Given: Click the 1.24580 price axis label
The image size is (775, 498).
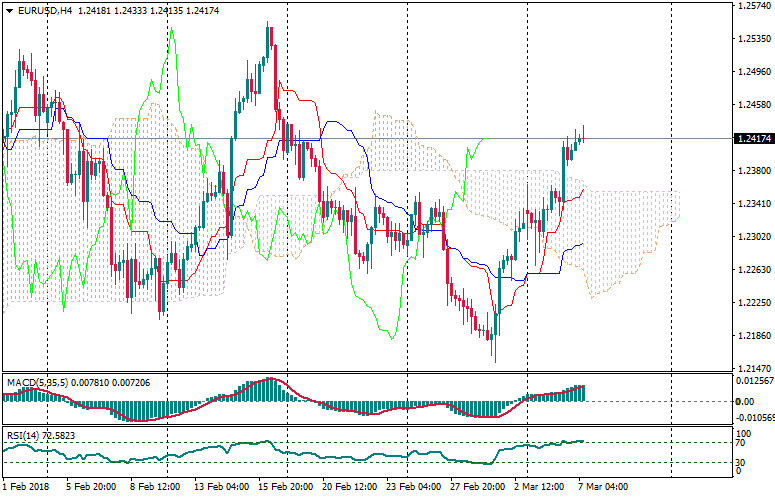Looking at the screenshot, I should (x=754, y=104).
